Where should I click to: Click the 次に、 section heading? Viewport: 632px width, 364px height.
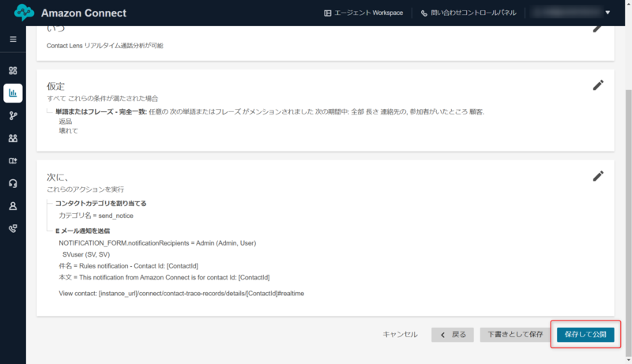pos(58,177)
